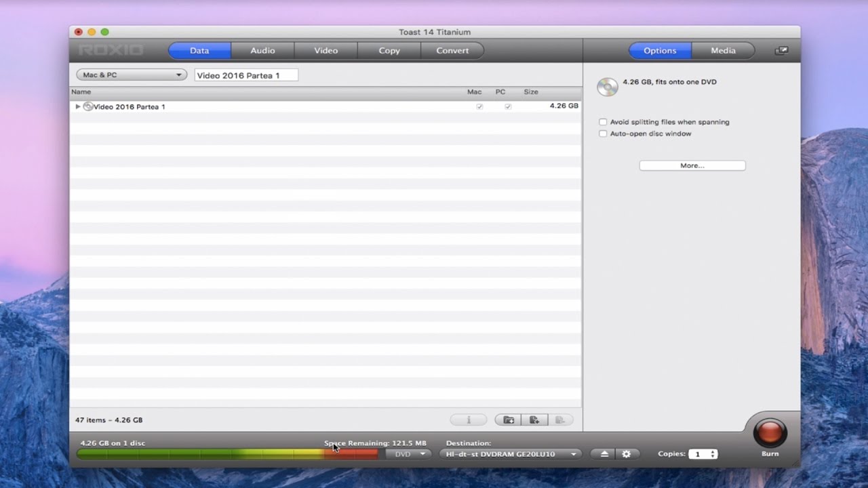This screenshot has height=488, width=868.
Task: Click the Copies number field
Action: click(698, 454)
